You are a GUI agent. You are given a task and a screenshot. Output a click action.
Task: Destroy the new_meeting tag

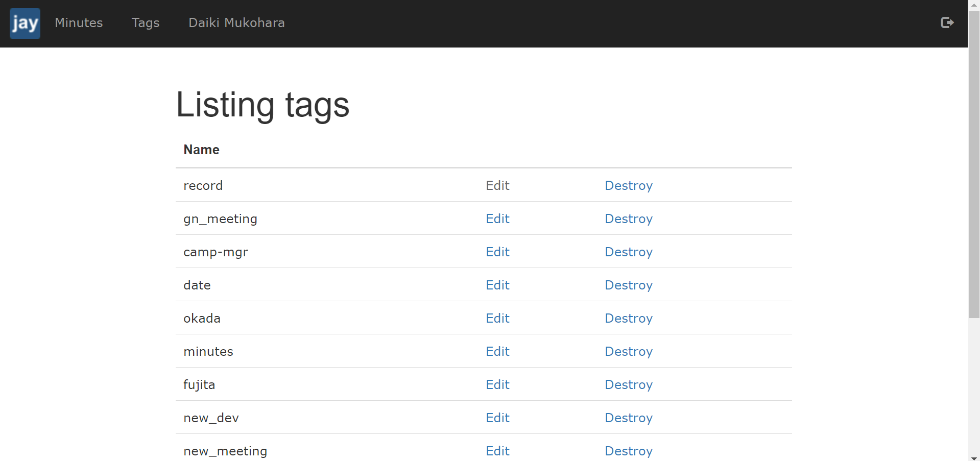coord(628,451)
